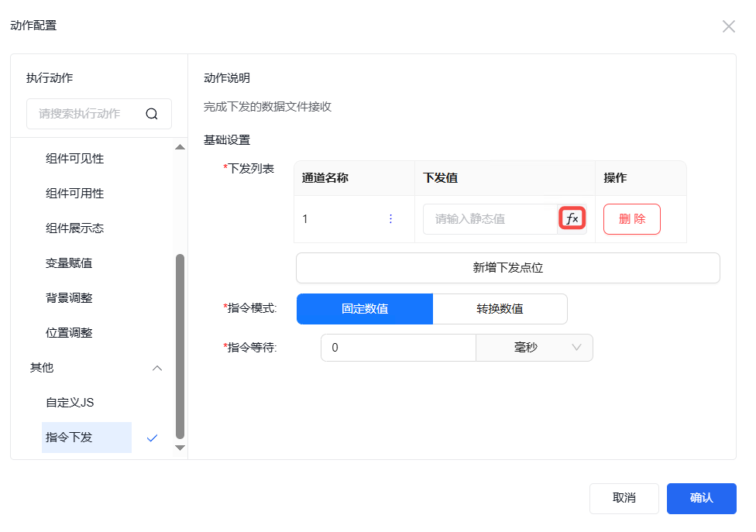
Task: Click the search magnifier icon
Action: [x=152, y=114]
